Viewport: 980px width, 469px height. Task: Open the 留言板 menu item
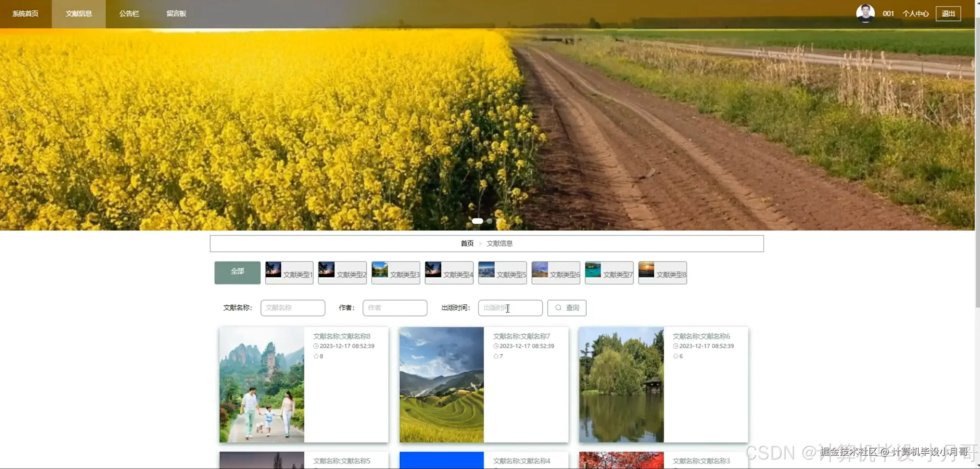tap(176, 14)
